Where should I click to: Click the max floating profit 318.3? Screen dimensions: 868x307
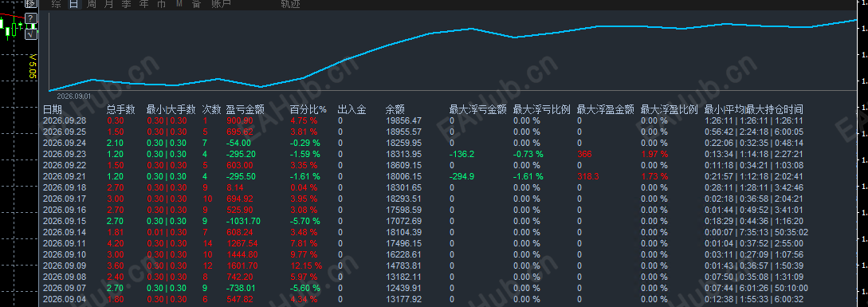point(588,176)
